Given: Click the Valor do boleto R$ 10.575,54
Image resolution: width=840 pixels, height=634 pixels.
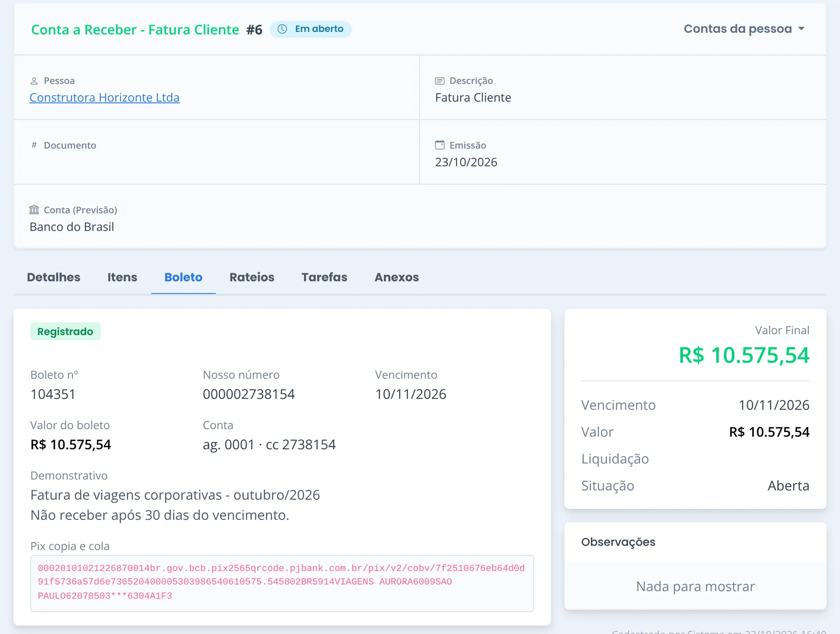Looking at the screenshot, I should point(71,445).
